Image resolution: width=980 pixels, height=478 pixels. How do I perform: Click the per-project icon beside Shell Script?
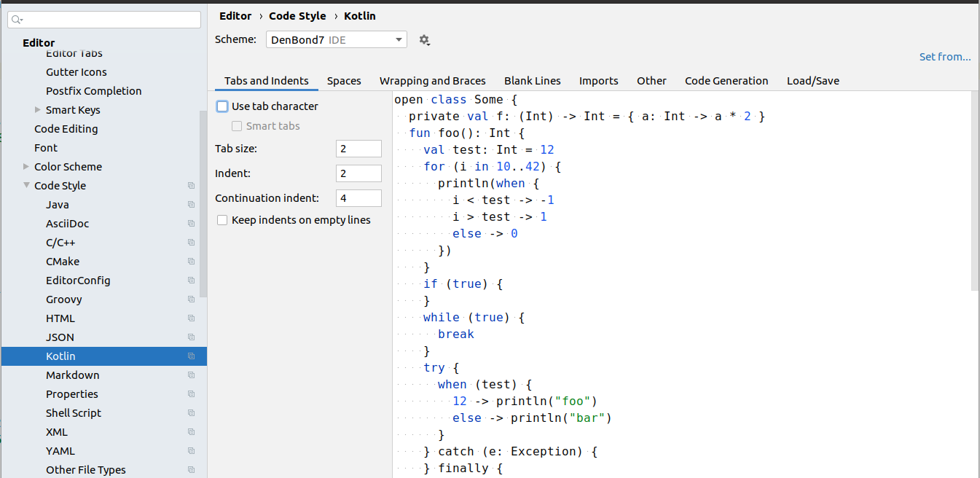[191, 413]
